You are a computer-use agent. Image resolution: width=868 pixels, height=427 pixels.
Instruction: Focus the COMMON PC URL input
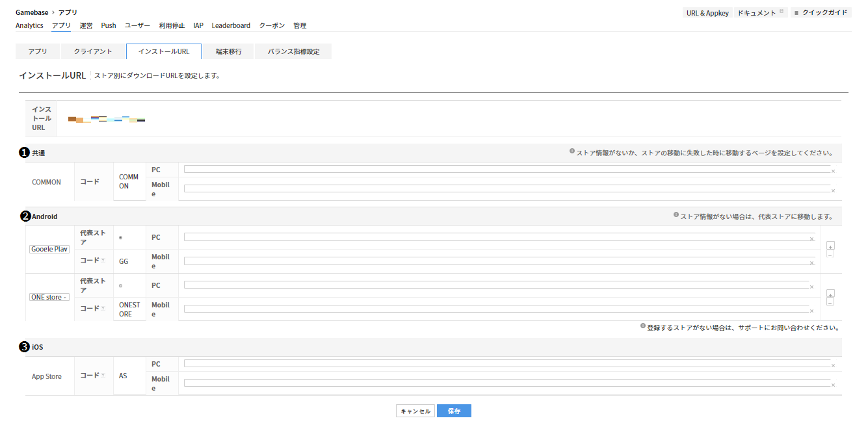[506, 169]
